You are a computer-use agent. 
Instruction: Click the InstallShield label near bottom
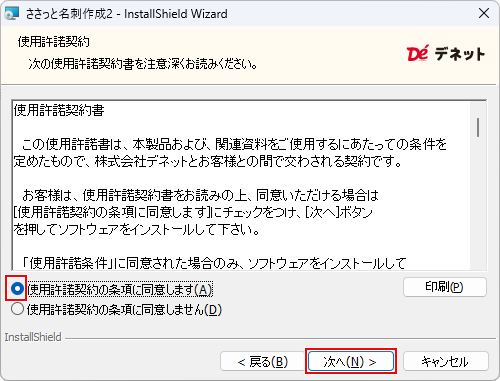pos(33,337)
